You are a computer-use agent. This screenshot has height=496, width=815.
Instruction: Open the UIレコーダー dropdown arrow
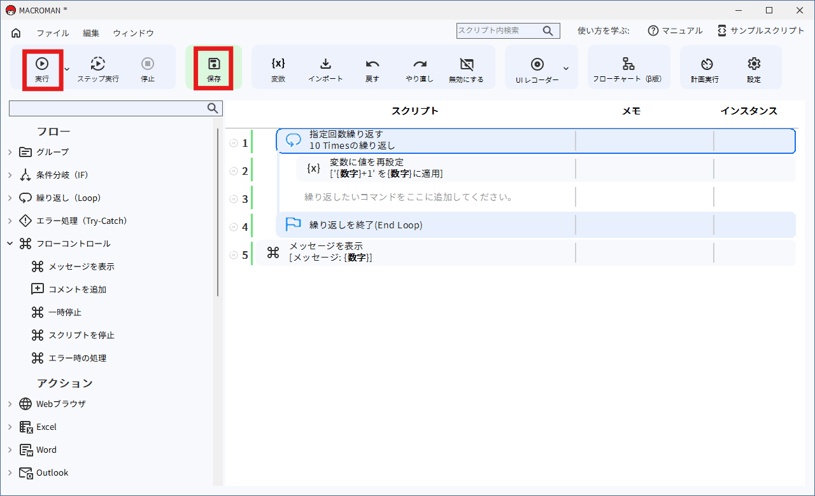coord(566,69)
